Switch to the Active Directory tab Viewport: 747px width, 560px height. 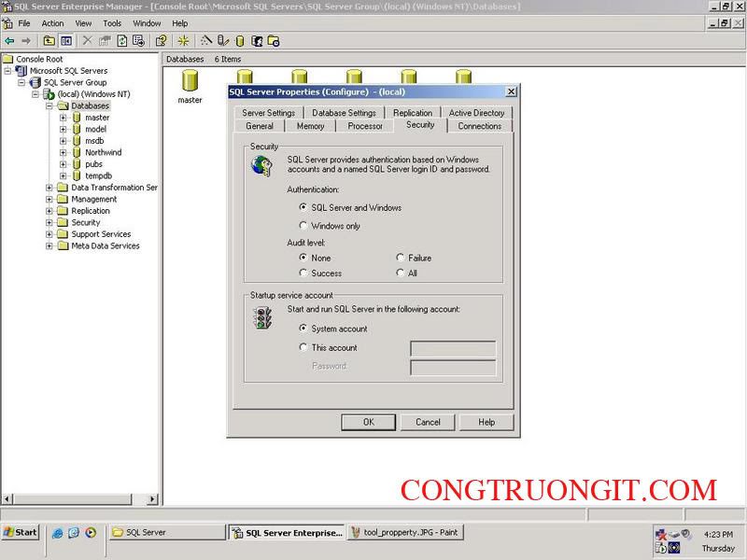click(476, 113)
